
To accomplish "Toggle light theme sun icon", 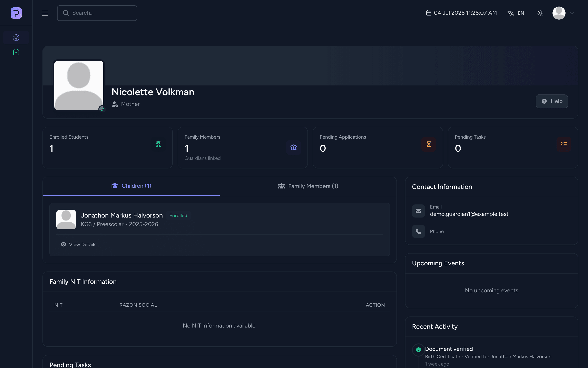I will point(540,13).
